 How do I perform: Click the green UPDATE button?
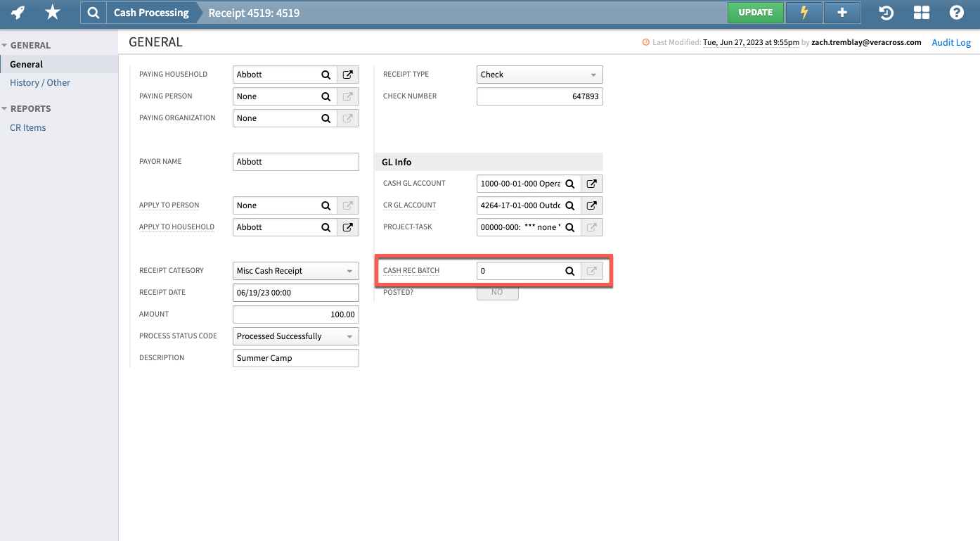[x=755, y=12]
